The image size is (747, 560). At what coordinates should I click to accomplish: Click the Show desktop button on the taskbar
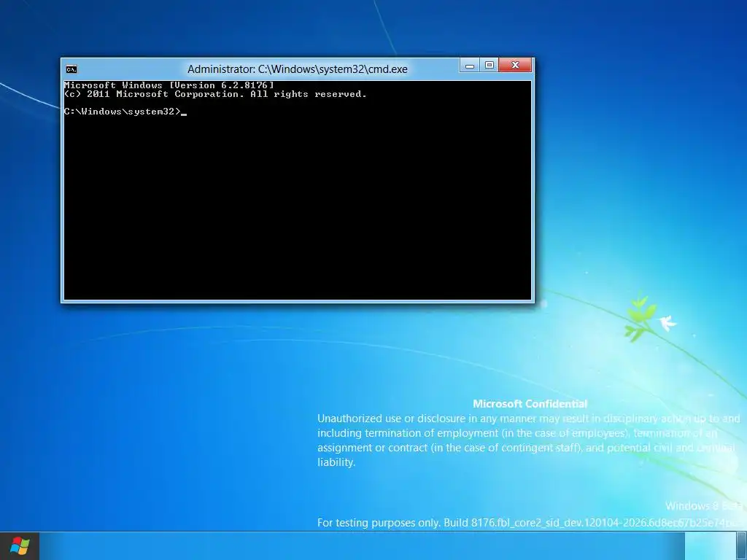pyautogui.click(x=741, y=545)
